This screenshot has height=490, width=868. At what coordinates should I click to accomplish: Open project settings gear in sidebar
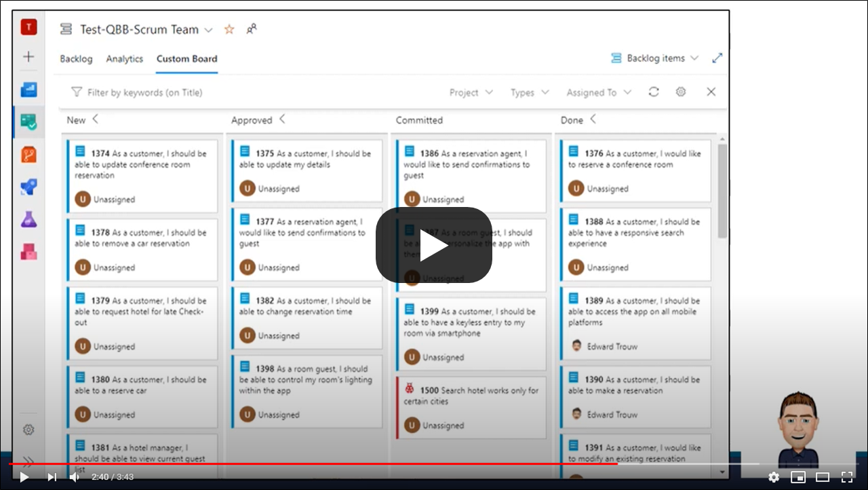pyautogui.click(x=28, y=430)
